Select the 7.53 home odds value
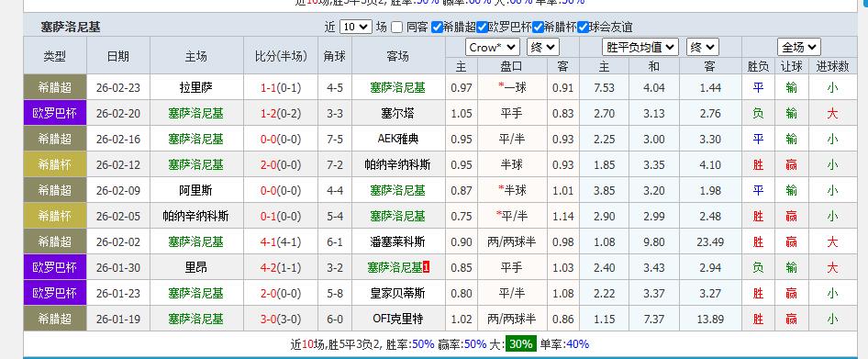 (604, 87)
